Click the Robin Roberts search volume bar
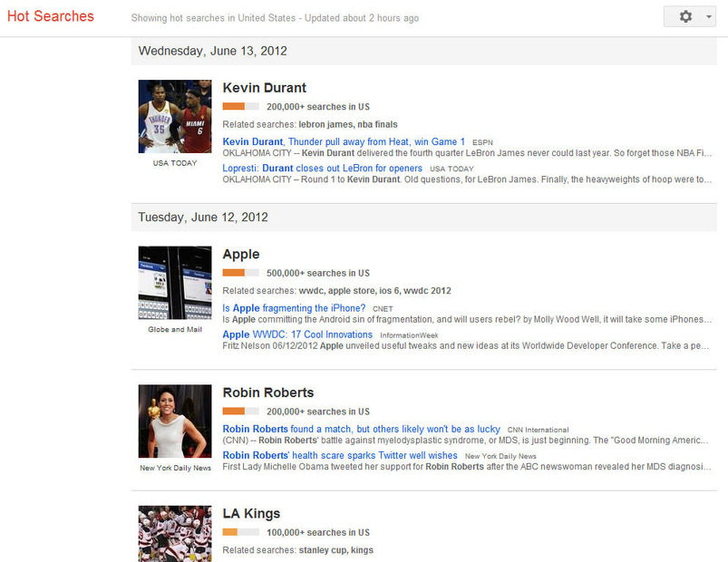Screen dimensions: 728x562 pos(240,412)
